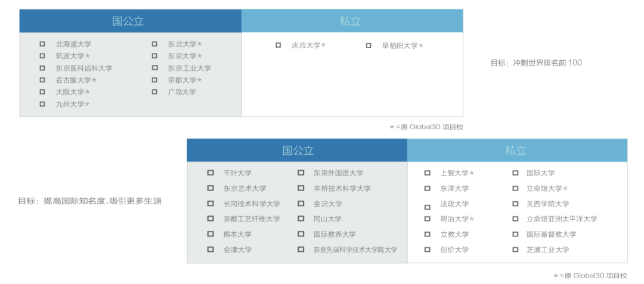Select the 国际基督教大学 entry

click(551, 235)
